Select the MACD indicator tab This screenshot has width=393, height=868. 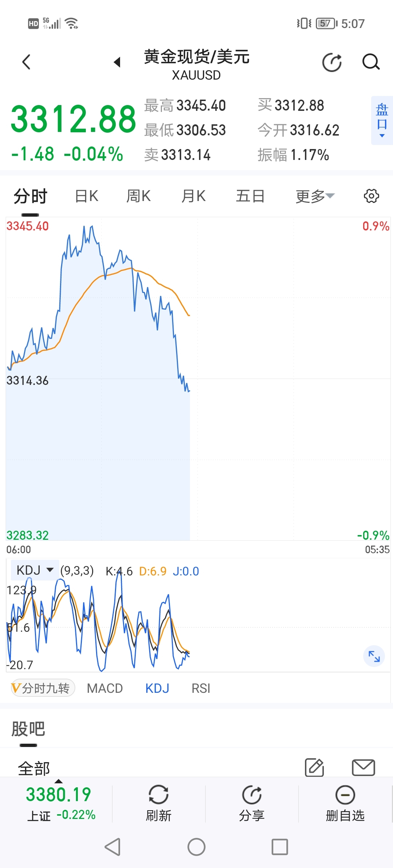coord(105,688)
